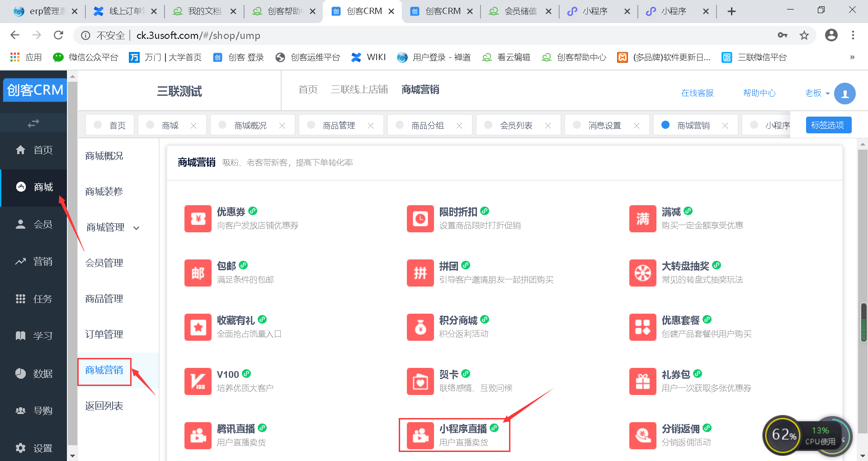Open the 积分商城 money bag icon
The height and width of the screenshot is (461, 868).
tap(420, 327)
